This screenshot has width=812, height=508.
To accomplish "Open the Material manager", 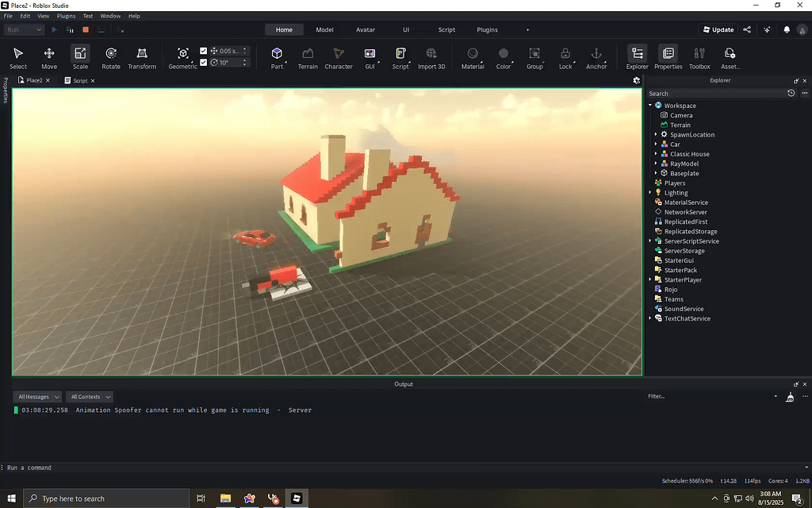I will pyautogui.click(x=472, y=56).
